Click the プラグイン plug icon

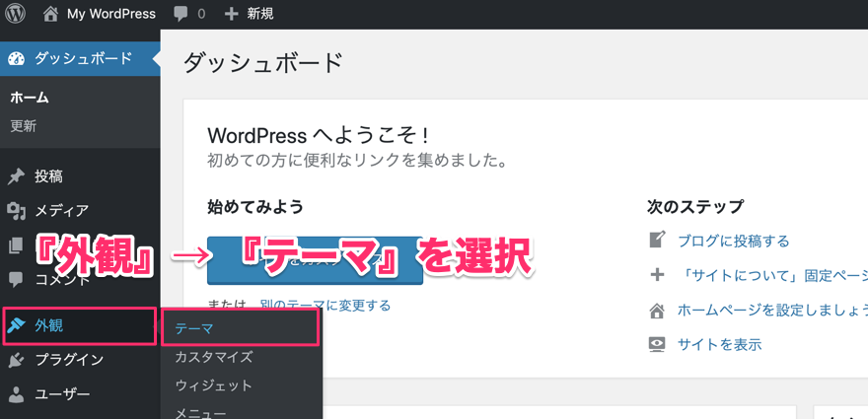pos(17,360)
